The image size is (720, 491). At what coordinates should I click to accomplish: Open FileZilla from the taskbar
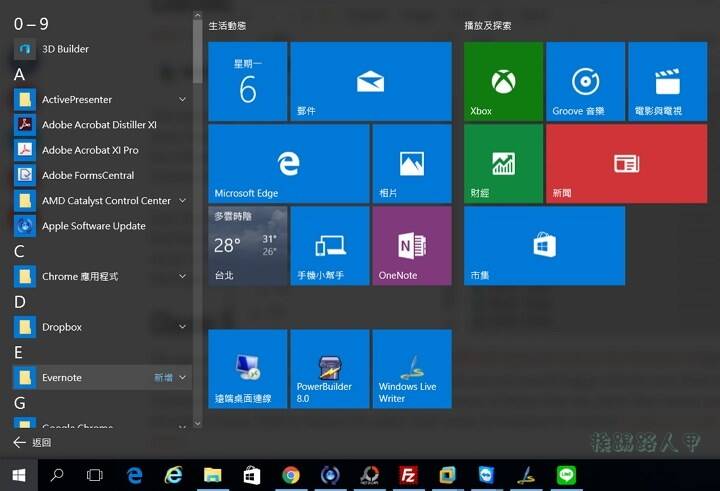point(408,475)
